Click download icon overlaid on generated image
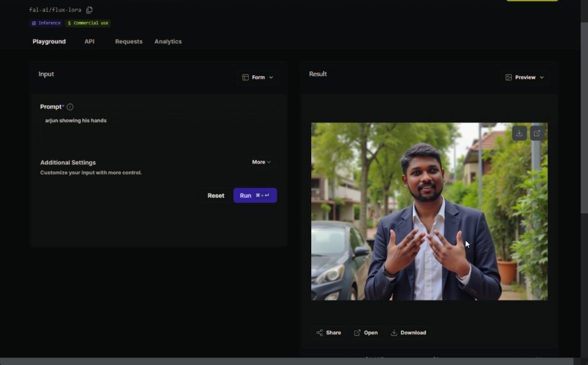588x365 pixels. coord(519,133)
